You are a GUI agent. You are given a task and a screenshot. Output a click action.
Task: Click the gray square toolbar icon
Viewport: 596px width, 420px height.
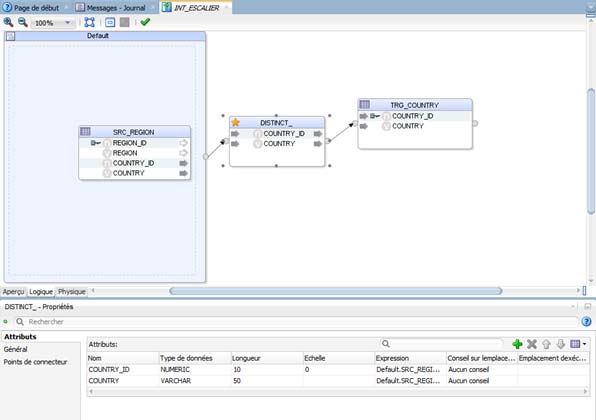(x=125, y=22)
